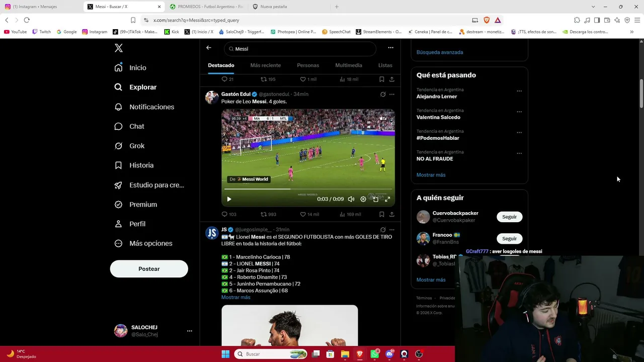
Task: Mute the video using the volume icon
Action: pos(351,199)
